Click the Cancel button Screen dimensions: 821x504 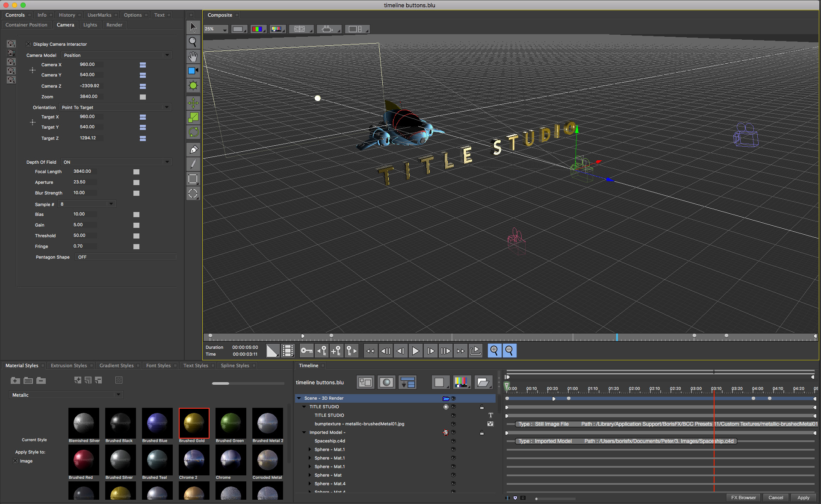[x=776, y=498]
